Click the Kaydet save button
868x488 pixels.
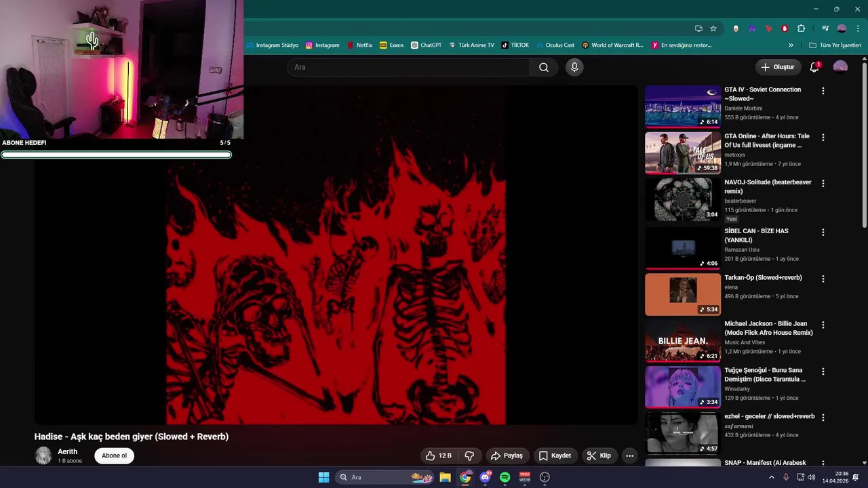tap(555, 455)
